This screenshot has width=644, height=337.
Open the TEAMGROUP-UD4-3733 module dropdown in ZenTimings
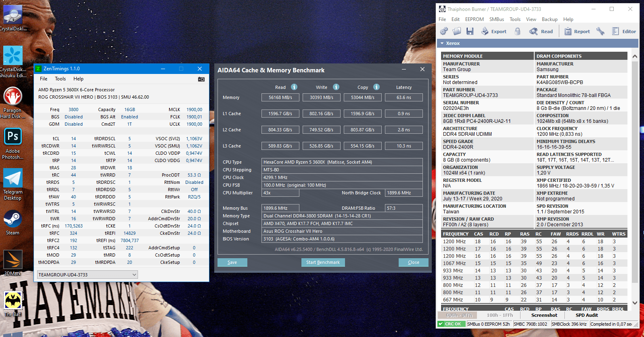[x=88, y=275]
